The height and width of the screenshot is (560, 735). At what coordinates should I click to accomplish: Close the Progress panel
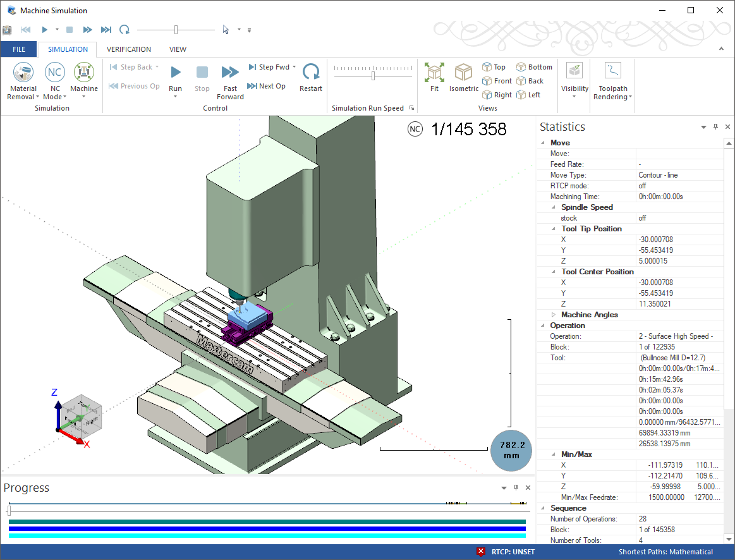(x=528, y=487)
